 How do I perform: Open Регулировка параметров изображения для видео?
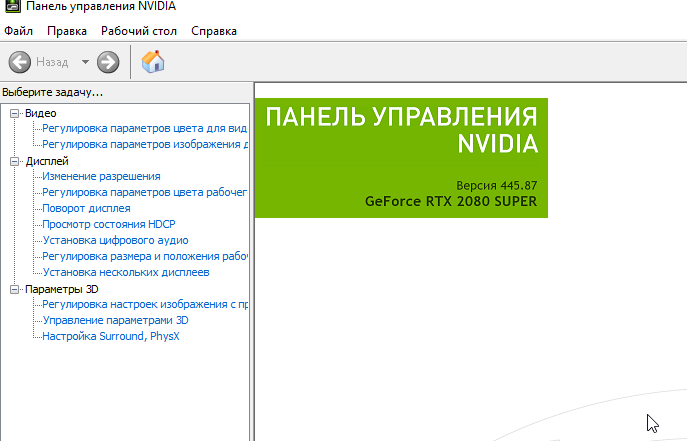tap(145, 144)
